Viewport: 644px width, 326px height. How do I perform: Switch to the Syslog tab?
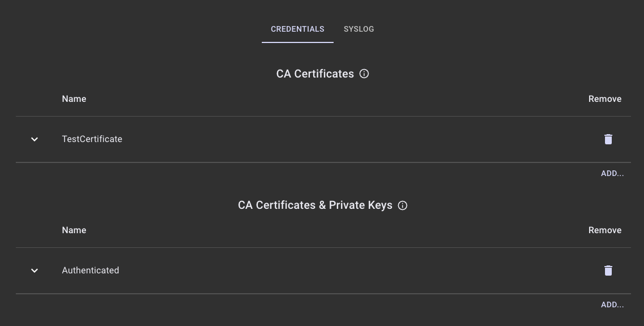coord(358,29)
